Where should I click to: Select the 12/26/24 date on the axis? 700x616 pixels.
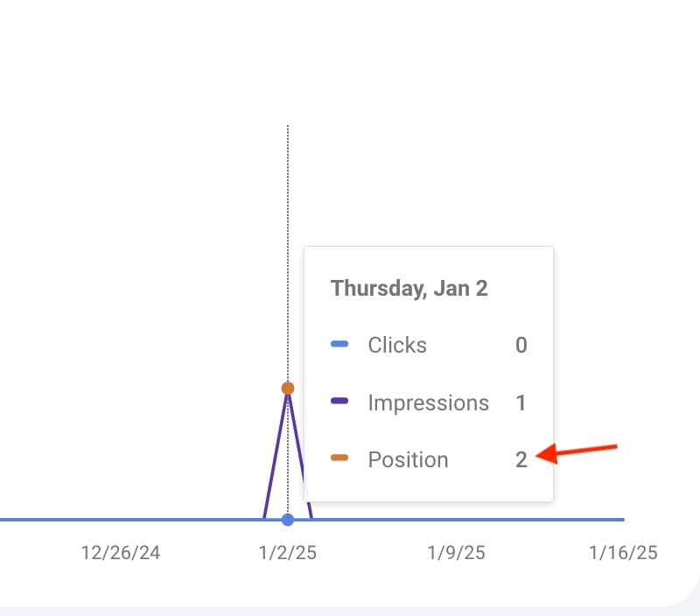[121, 553]
